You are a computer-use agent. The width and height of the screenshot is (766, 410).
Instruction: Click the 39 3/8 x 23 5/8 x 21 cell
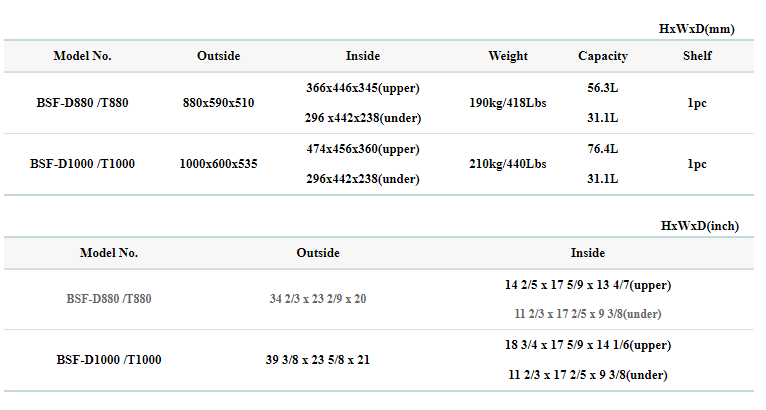pos(318,360)
